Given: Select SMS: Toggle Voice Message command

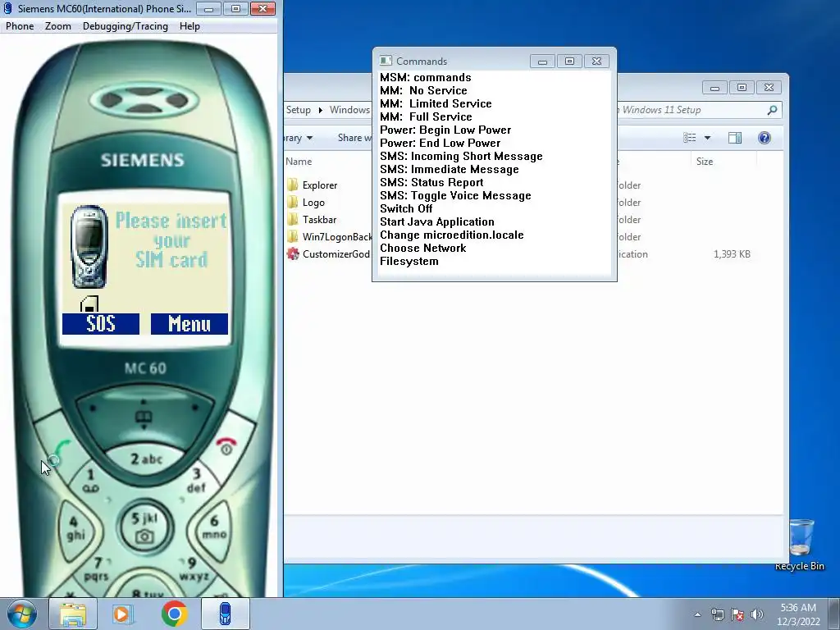Looking at the screenshot, I should pos(455,195).
